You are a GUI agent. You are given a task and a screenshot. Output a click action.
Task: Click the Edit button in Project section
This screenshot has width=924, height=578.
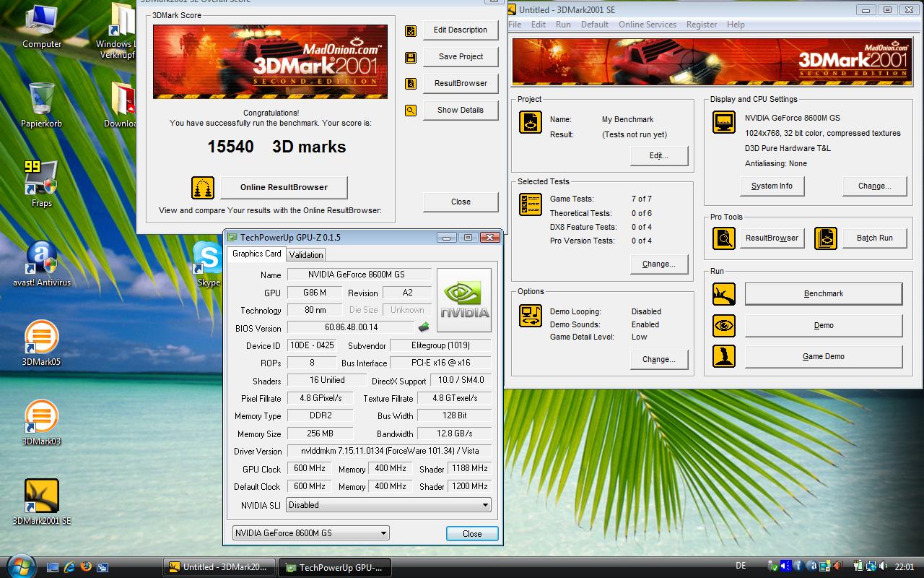(x=658, y=156)
